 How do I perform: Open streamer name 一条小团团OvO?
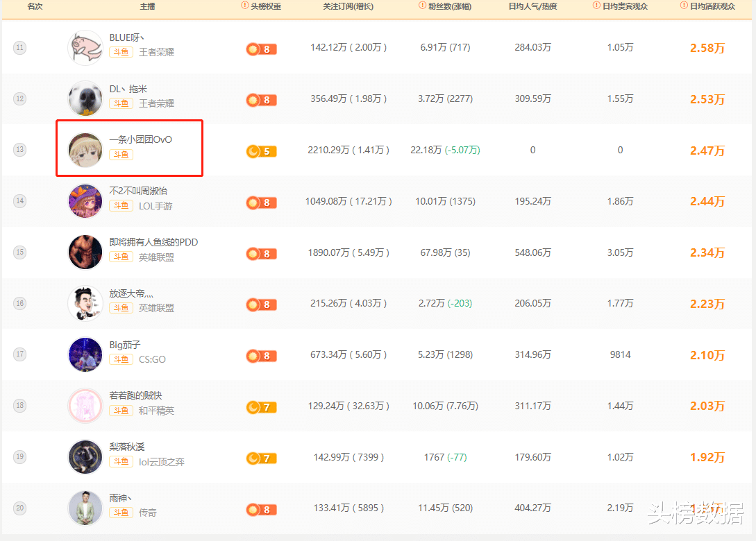140,139
